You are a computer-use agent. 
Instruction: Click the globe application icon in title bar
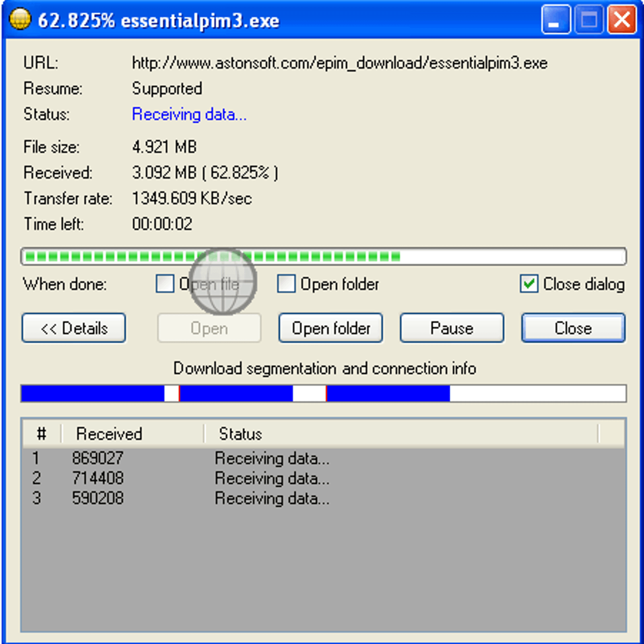(20, 19)
